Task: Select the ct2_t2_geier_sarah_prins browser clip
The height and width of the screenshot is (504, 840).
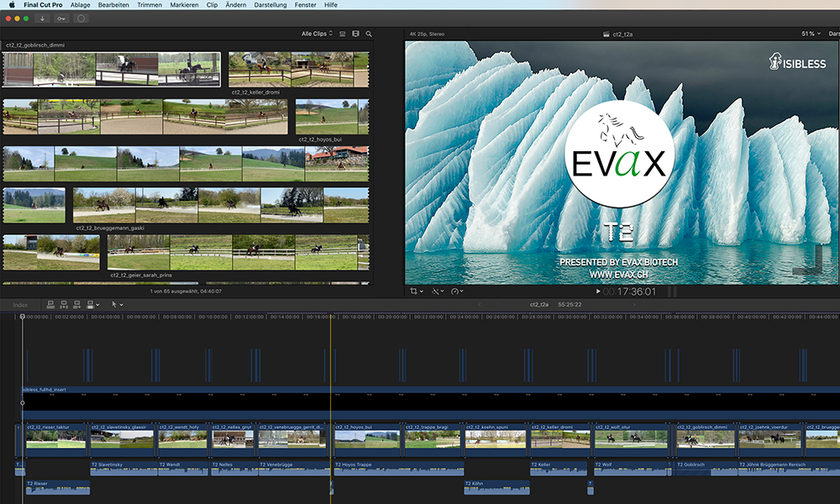Action: [238, 252]
